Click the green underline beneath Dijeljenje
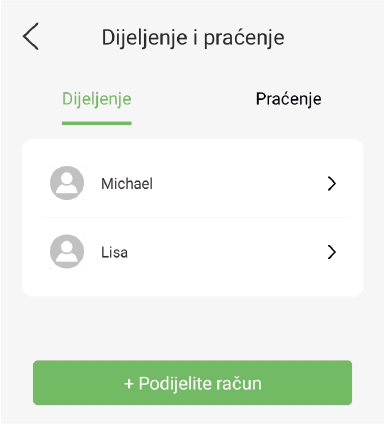 click(97, 123)
